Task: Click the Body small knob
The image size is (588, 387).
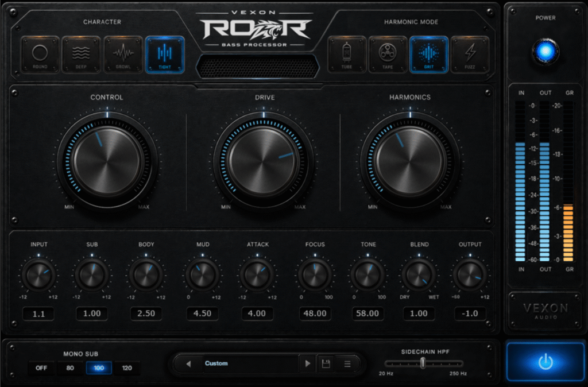Action: tap(146, 275)
